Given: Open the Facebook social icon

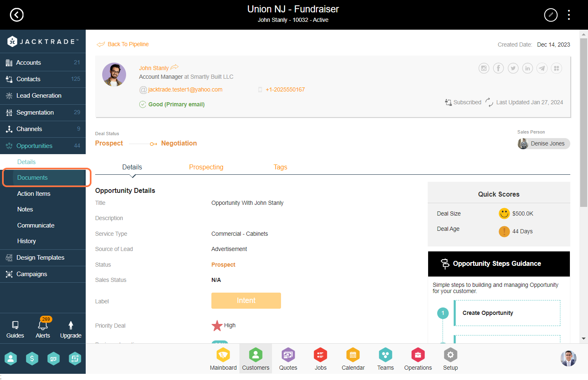Looking at the screenshot, I should [x=498, y=68].
